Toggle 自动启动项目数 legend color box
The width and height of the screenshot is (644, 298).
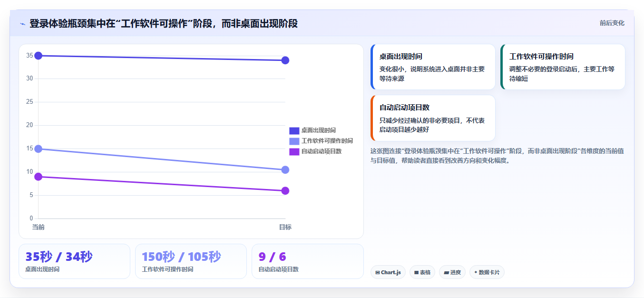pos(294,151)
